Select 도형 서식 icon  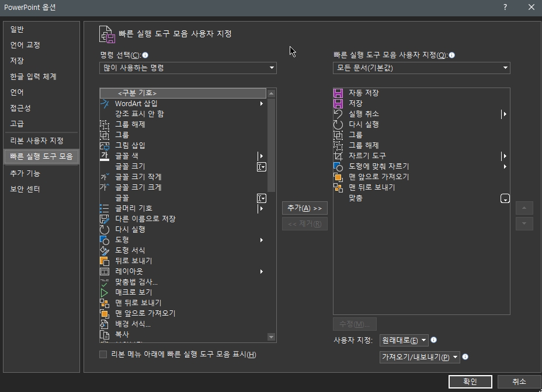(105, 250)
